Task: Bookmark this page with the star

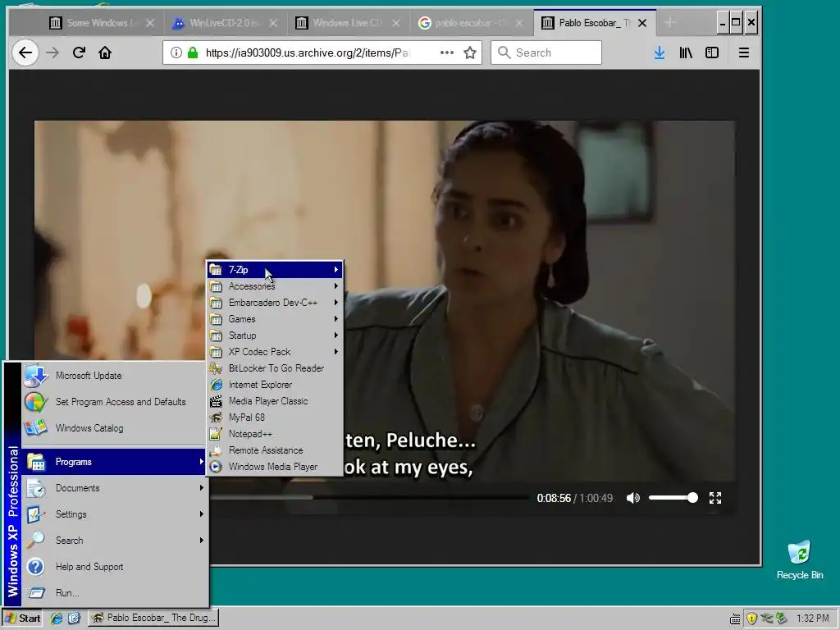Action: tap(470, 52)
